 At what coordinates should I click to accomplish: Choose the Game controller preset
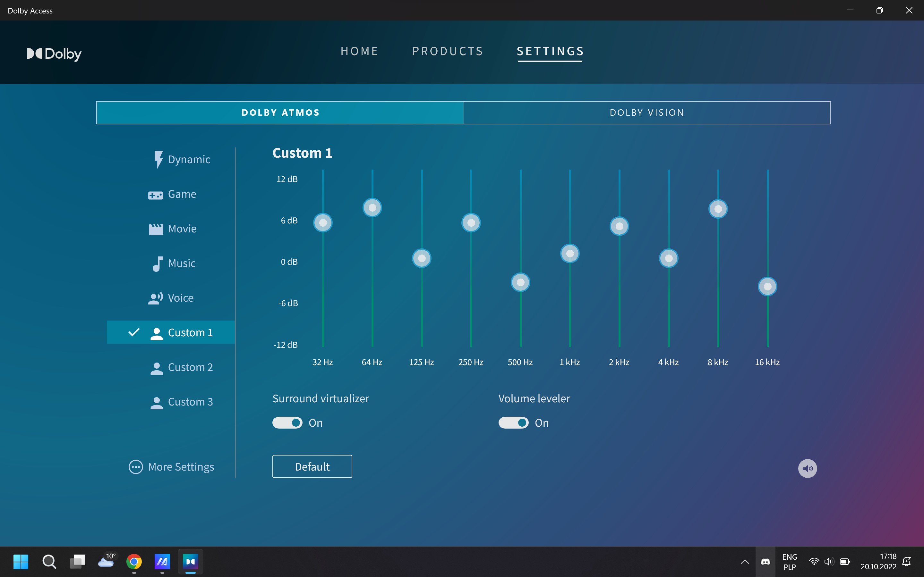pos(155,195)
